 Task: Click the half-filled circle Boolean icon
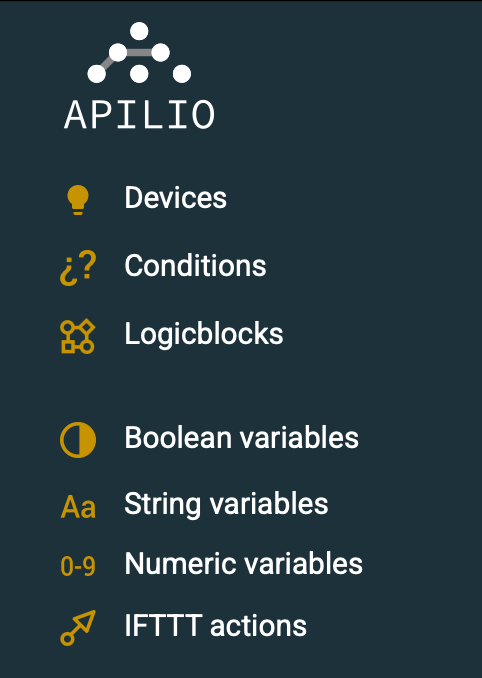tap(78, 440)
